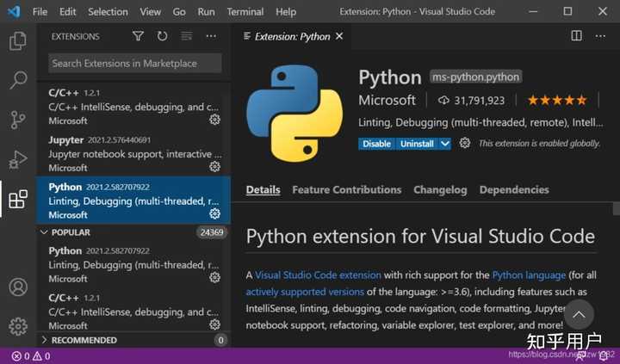Open the editor more actions menu
This screenshot has height=364, width=620.
tap(600, 36)
